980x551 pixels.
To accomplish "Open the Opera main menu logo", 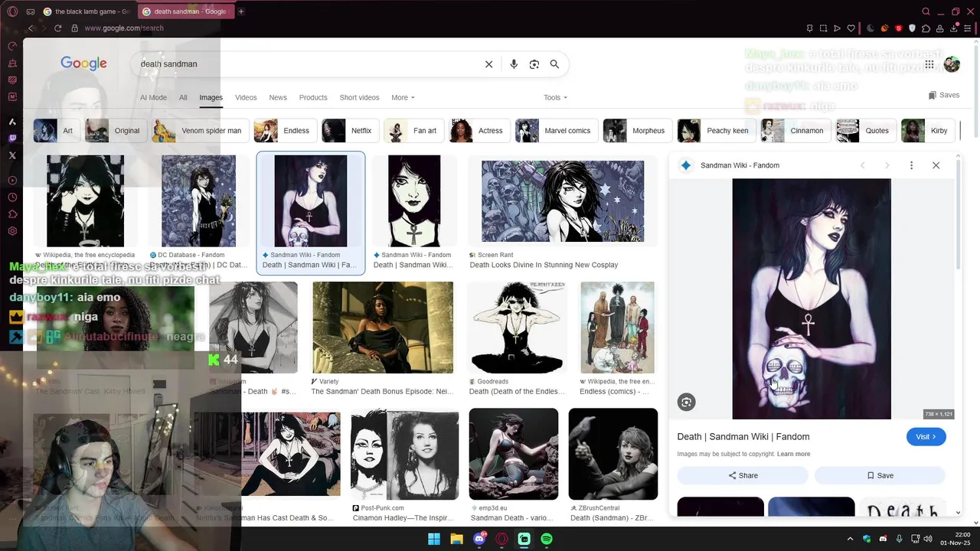I will (x=12, y=11).
